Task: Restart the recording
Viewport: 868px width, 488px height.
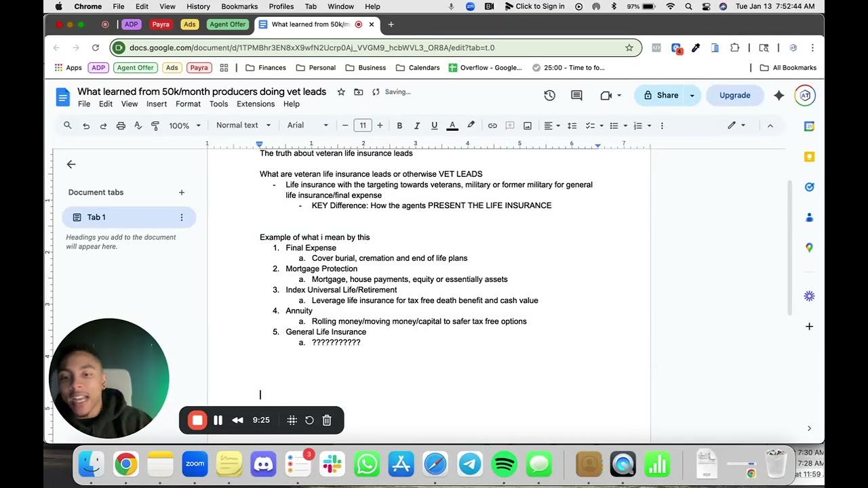Action: (x=309, y=420)
